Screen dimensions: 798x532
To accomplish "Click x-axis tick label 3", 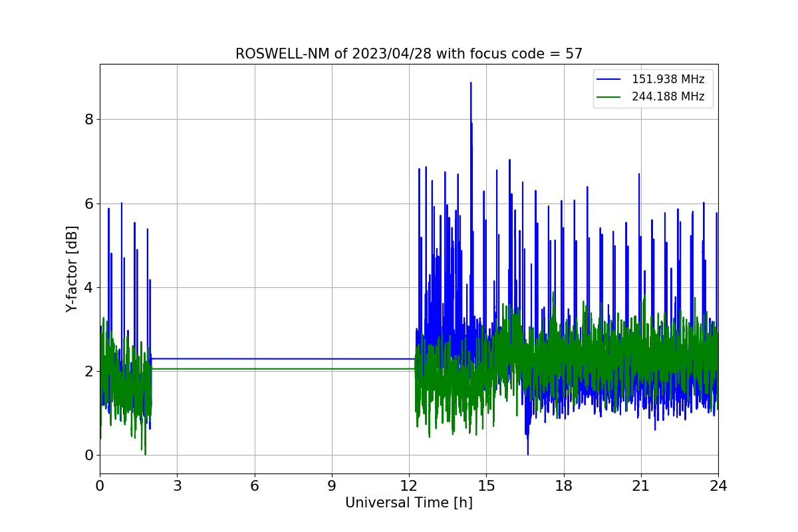I will click(x=177, y=485).
